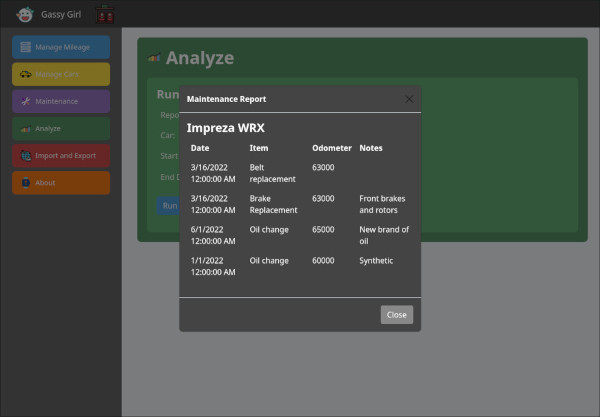This screenshot has height=417, width=600.
Task: Click the New brand of oil note
Action: 384,235
